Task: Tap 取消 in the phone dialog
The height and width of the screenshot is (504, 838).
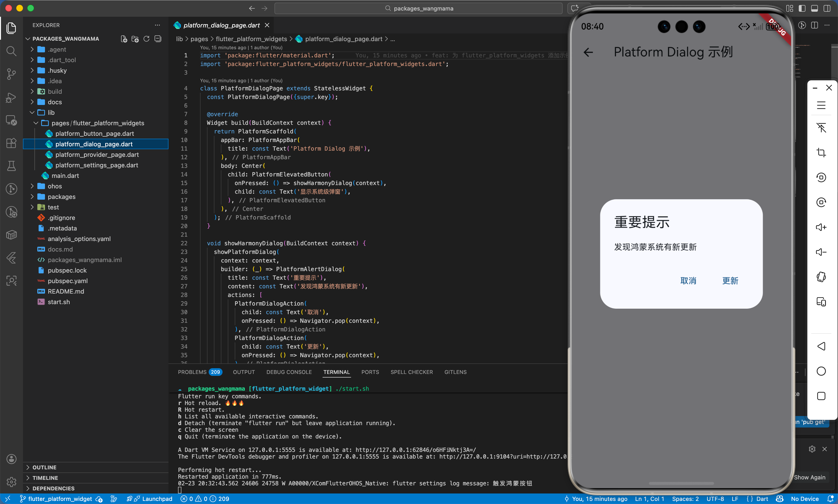Action: (x=688, y=280)
